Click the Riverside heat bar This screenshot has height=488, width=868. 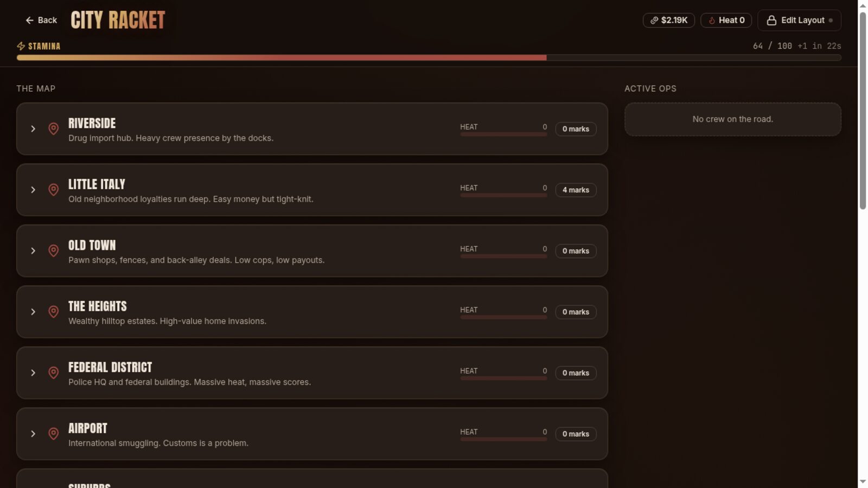(x=503, y=134)
